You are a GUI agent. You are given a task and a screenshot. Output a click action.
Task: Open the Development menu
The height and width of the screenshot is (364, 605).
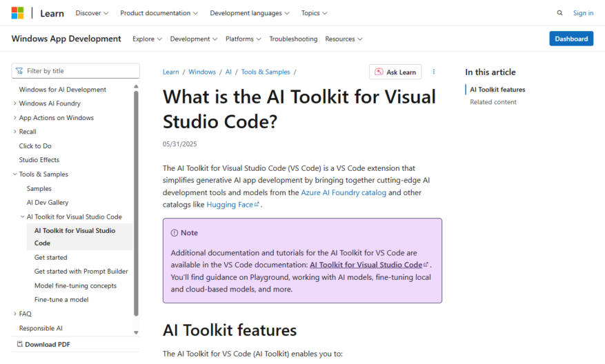tap(194, 39)
